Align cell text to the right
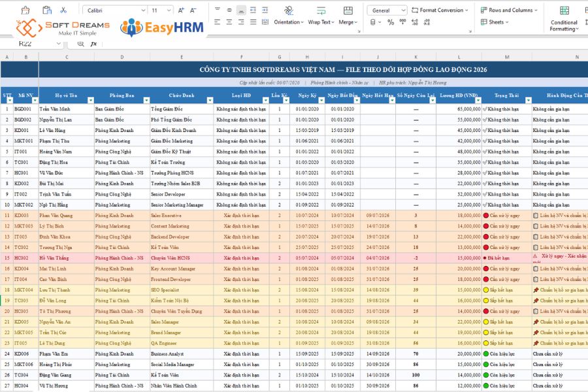Screen dimensions: 588x392 coord(242,22)
